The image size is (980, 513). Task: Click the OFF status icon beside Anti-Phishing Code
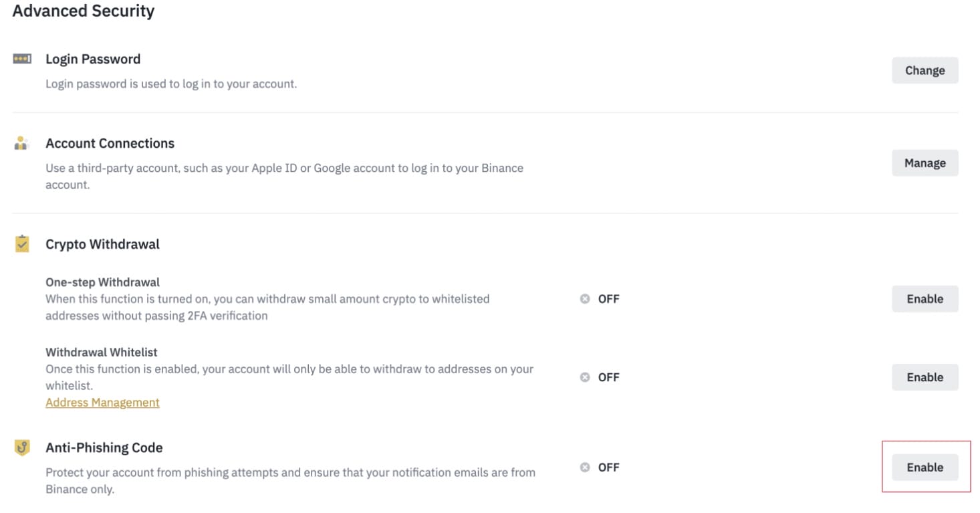pos(585,467)
